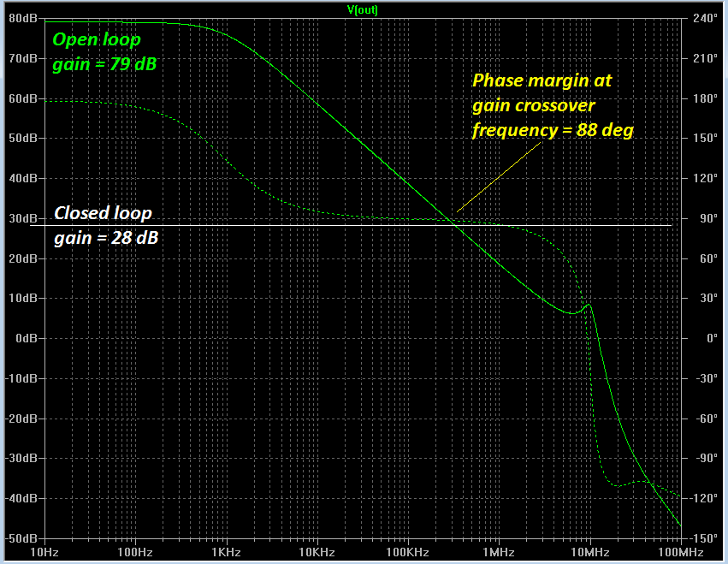Click the 'Phase margin' 88 deg annotation
728x564 pixels.
coord(553,106)
